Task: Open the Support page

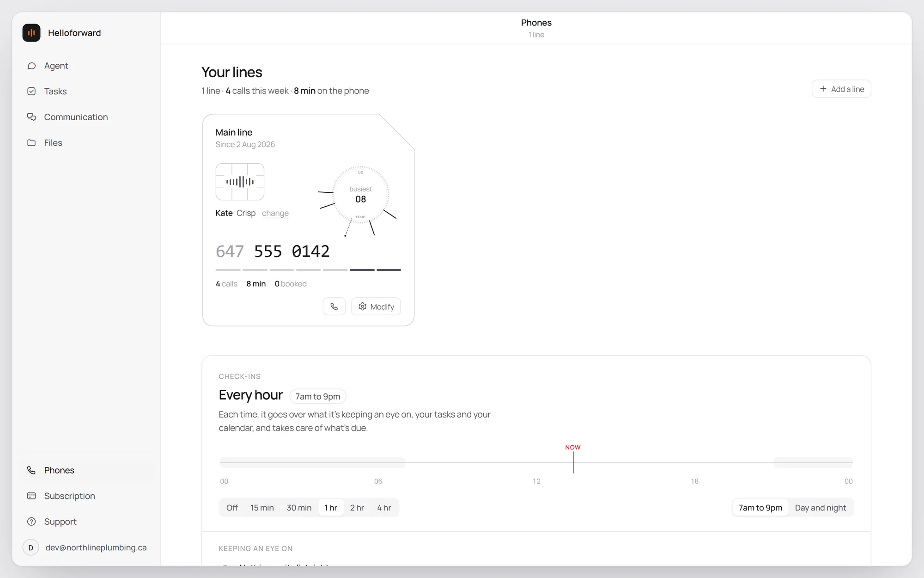Action: coord(88,522)
